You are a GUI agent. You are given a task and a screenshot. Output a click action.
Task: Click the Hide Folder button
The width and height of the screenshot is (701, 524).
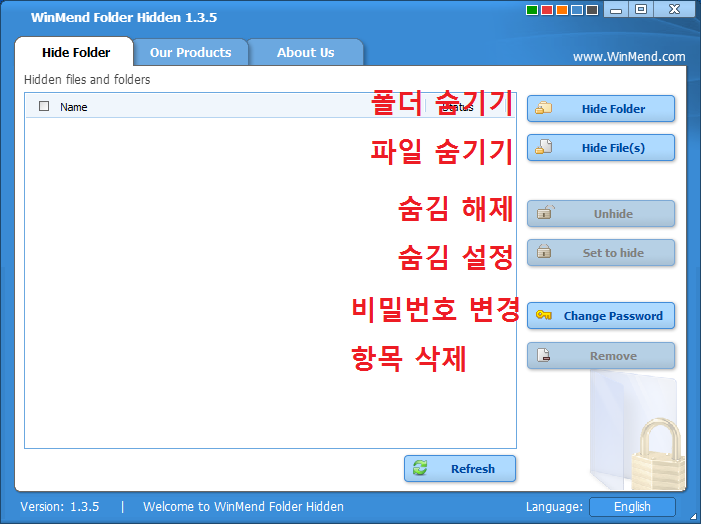600,109
